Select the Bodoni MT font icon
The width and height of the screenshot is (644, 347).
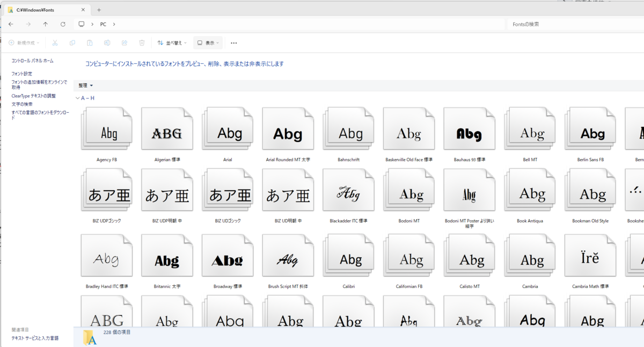(409, 191)
